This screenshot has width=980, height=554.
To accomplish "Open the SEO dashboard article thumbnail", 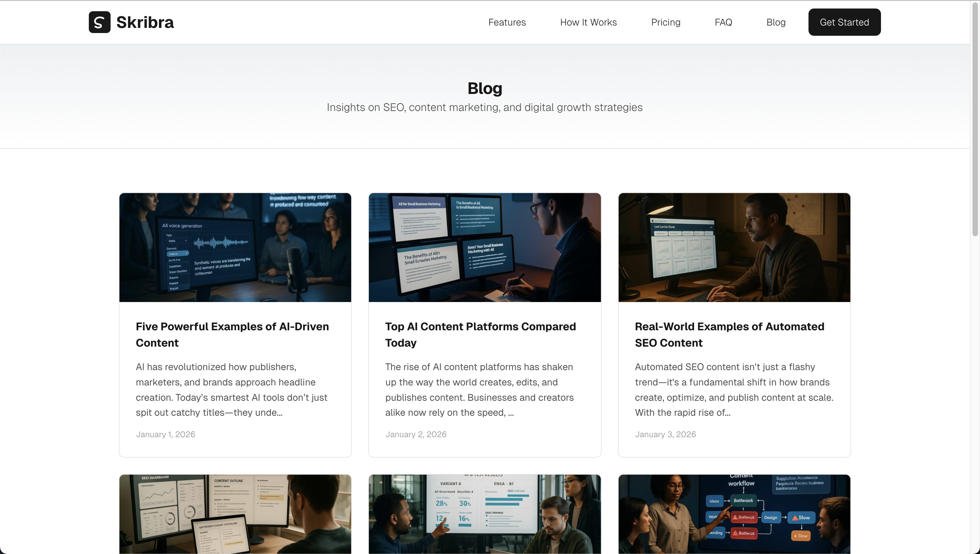I will click(235, 514).
